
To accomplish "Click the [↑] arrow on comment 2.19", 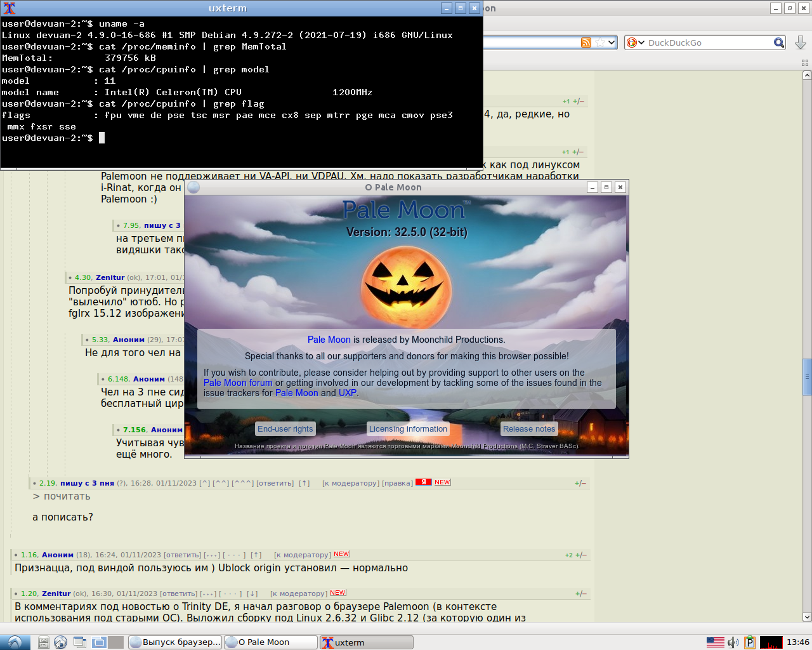I will pyautogui.click(x=304, y=483).
